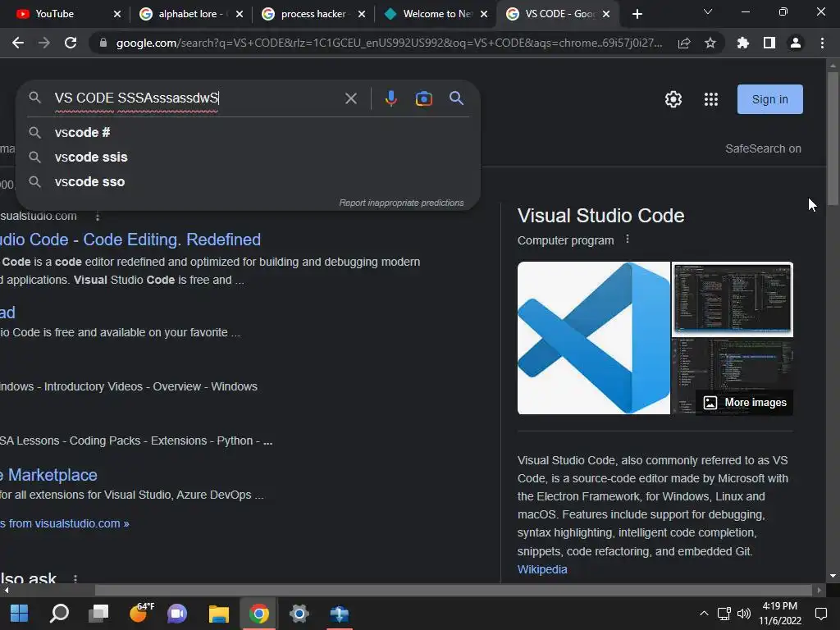Click the 'SafeSearch on' label
This screenshot has height=630, width=840.
tap(763, 148)
